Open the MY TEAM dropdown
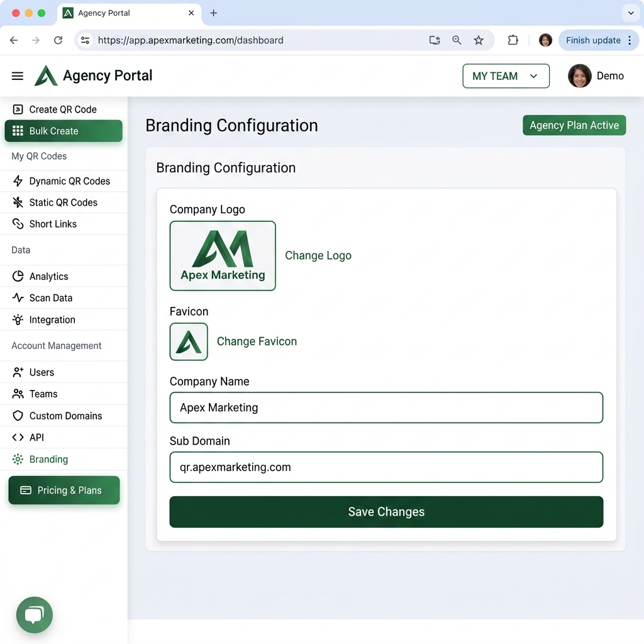The image size is (644, 644). 506,76
